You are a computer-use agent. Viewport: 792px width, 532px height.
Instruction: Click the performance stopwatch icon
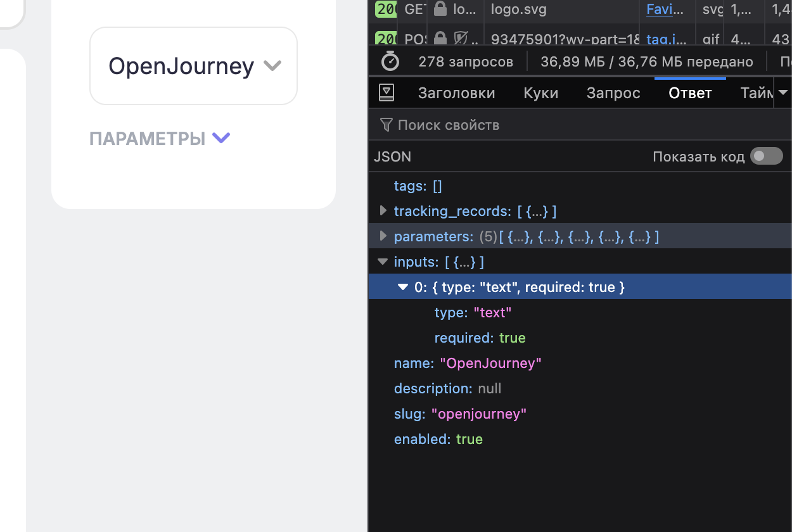390,61
